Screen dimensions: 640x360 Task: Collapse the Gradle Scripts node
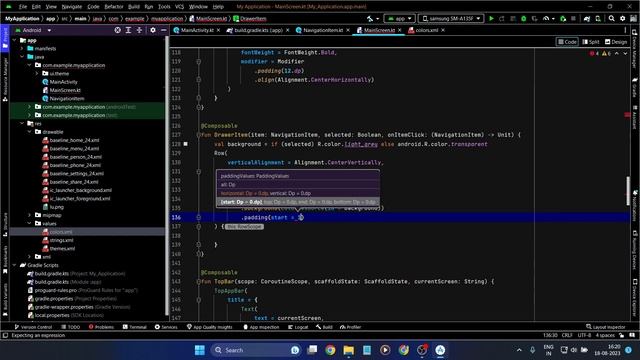tap(15, 265)
